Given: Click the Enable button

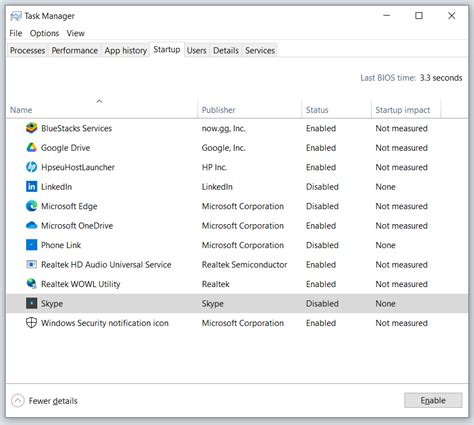Looking at the screenshot, I should [x=433, y=400].
